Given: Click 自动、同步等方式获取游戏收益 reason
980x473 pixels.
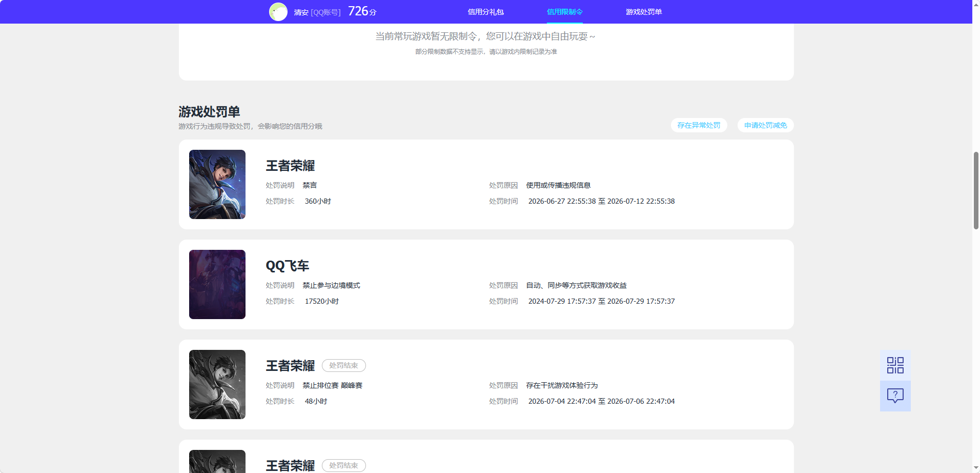Looking at the screenshot, I should click(x=576, y=285).
